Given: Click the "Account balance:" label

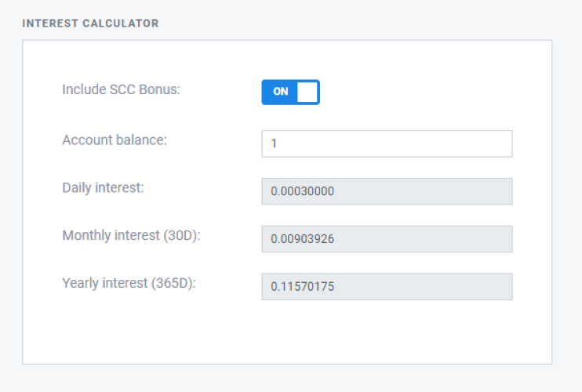Looking at the screenshot, I should (115, 140).
